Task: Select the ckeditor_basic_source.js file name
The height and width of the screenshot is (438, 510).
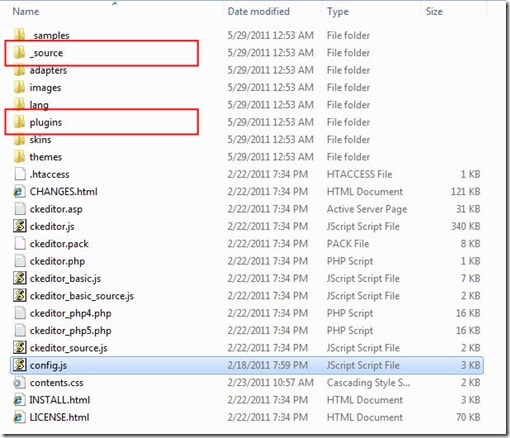Action: 82,296
